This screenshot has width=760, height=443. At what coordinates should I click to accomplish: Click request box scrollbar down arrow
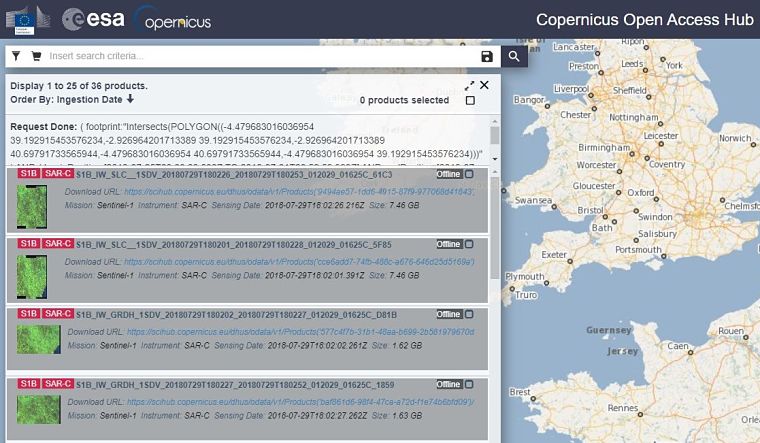495,159
